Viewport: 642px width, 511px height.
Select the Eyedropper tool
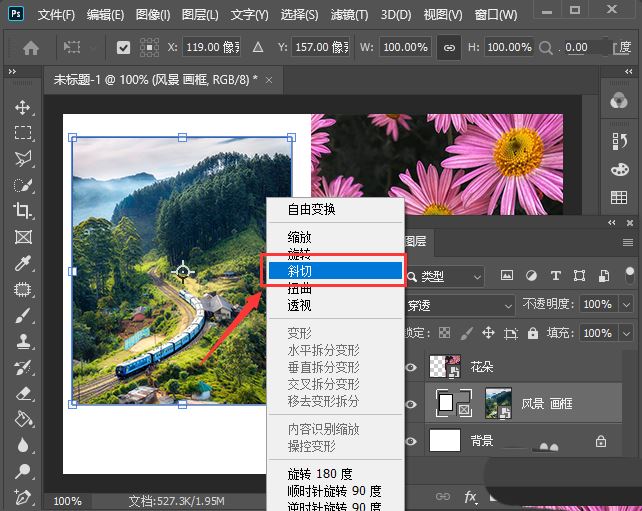[x=23, y=263]
